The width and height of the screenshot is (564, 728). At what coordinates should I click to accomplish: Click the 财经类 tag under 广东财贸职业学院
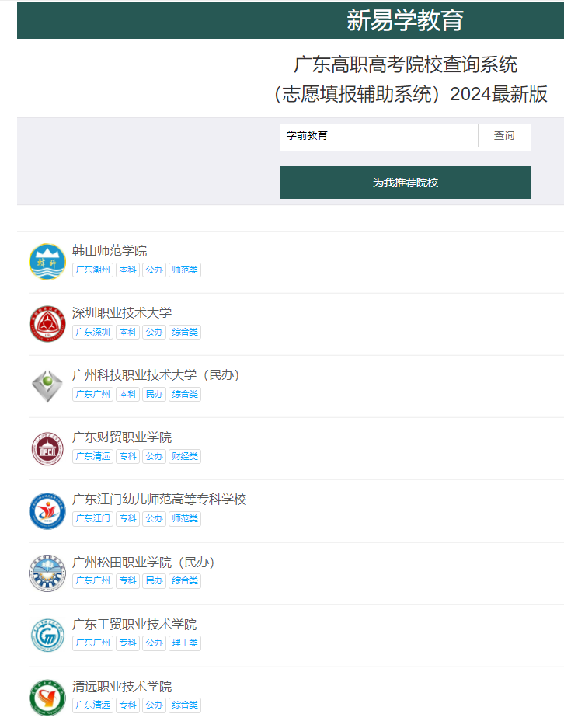pyautogui.click(x=185, y=456)
